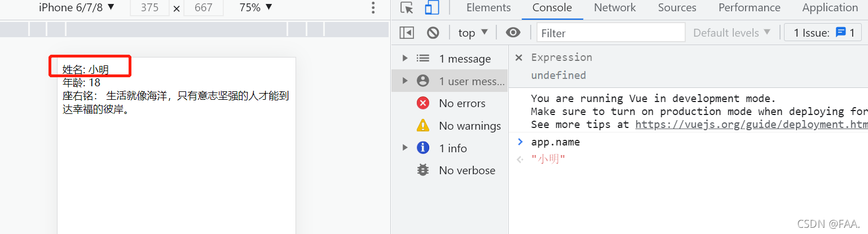Switch to the Application tab
868x234 pixels.
click(x=830, y=8)
